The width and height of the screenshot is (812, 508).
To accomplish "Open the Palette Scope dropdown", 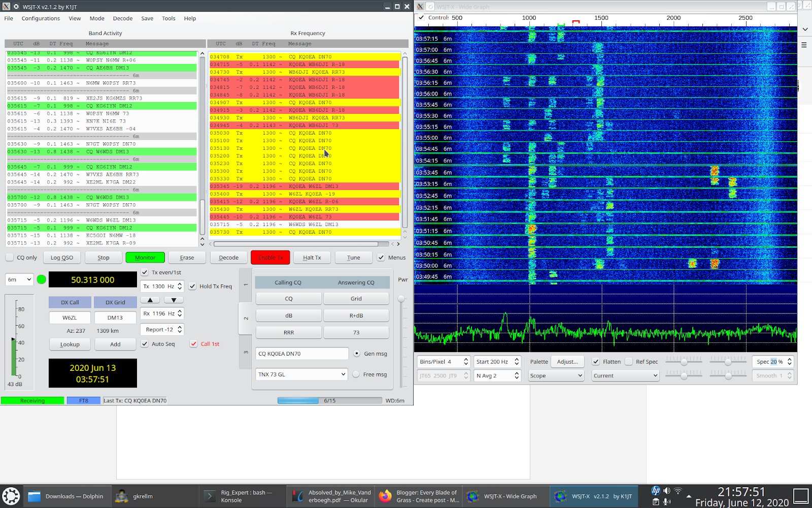I will [x=556, y=375].
